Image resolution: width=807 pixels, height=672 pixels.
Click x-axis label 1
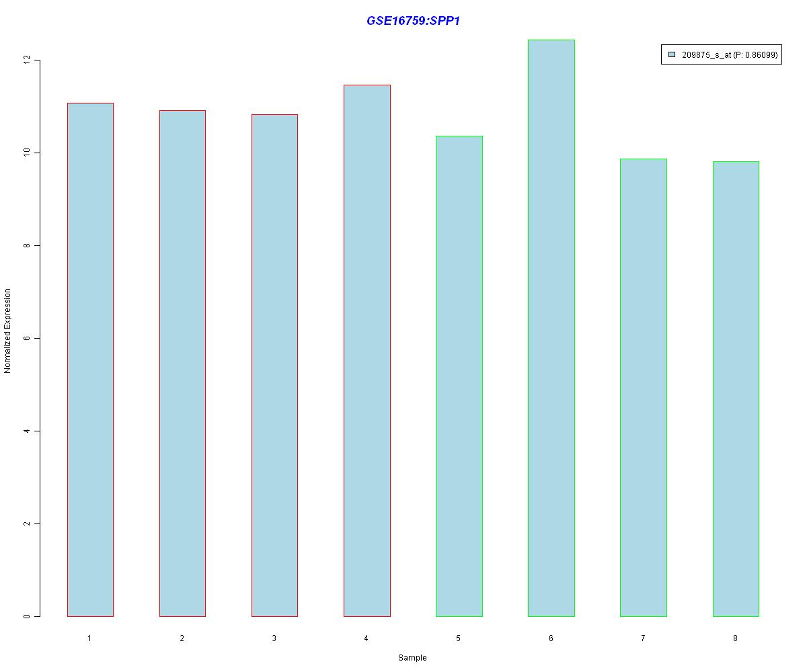pos(89,638)
